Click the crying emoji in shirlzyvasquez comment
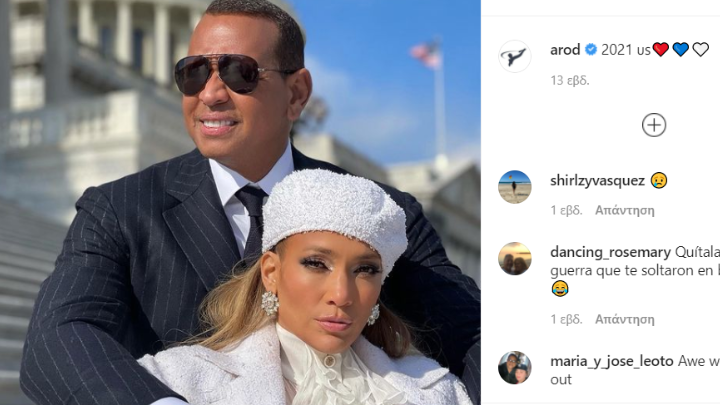The width and height of the screenshot is (720, 405). [x=659, y=180]
